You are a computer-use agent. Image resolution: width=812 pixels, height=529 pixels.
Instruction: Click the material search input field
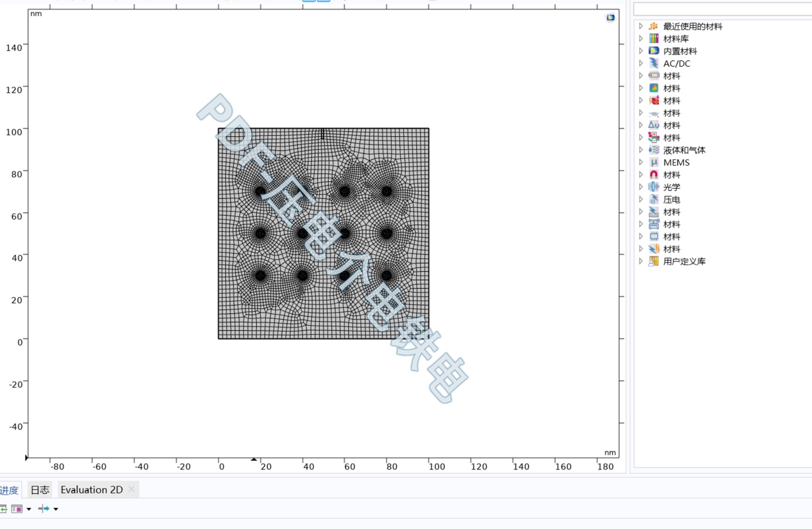(x=722, y=9)
